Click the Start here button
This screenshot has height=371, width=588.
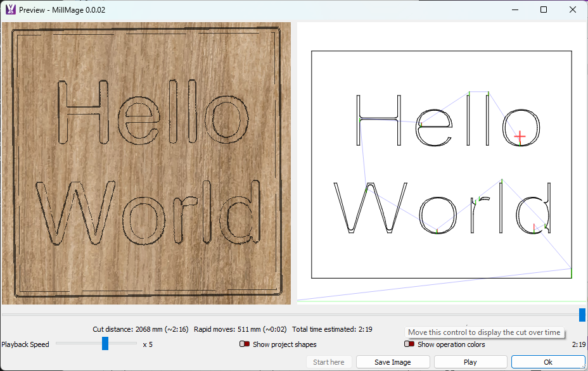point(329,362)
